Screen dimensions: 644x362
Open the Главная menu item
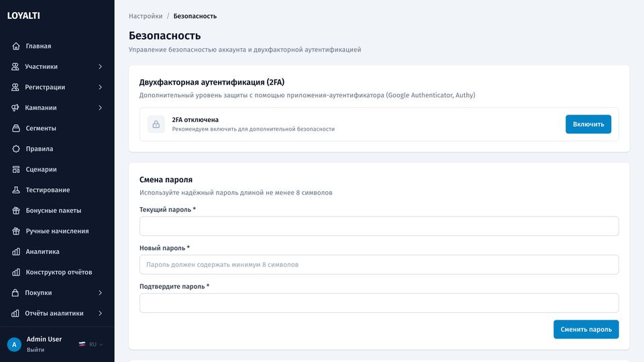(x=57, y=46)
